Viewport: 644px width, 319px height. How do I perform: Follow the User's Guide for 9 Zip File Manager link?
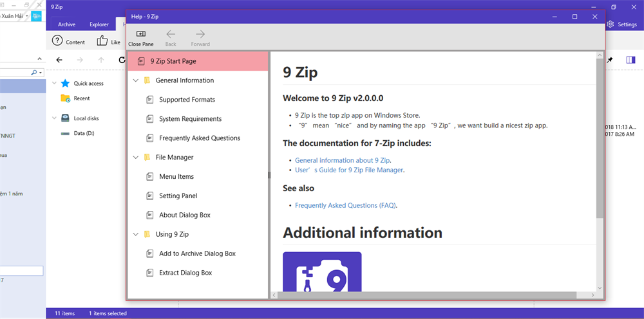pyautogui.click(x=348, y=170)
